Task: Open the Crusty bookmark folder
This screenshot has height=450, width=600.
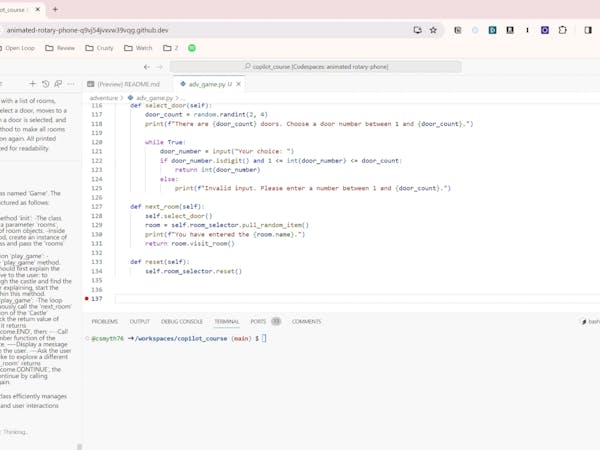Action: (99, 48)
